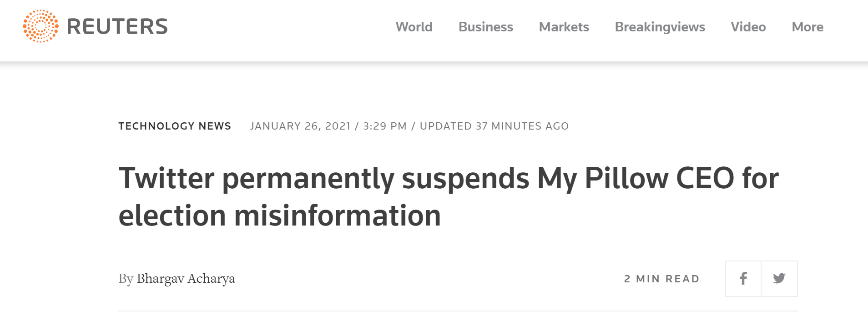Share article via Twitter bird icon
The width and height of the screenshot is (868, 316).
pyautogui.click(x=779, y=279)
